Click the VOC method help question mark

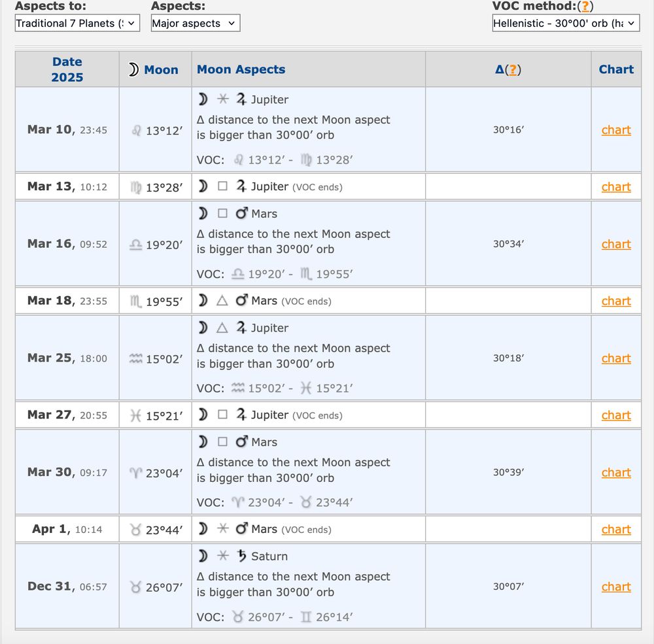coord(587,7)
